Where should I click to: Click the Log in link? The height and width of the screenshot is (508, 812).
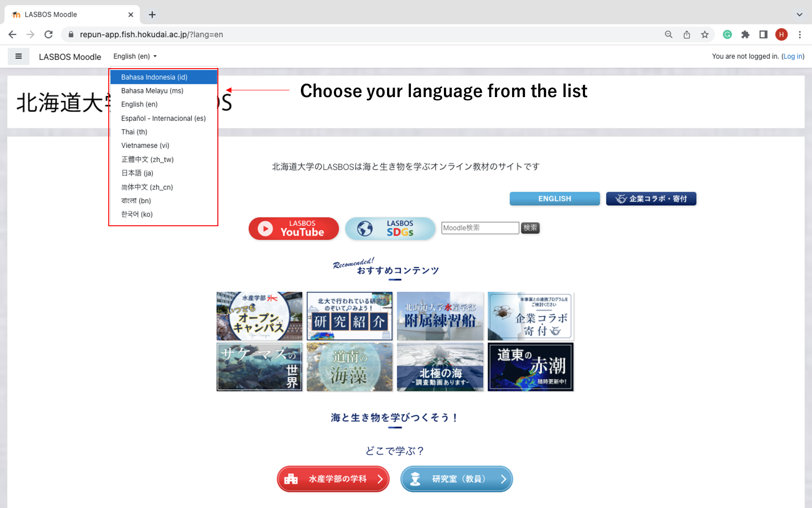[x=793, y=56]
